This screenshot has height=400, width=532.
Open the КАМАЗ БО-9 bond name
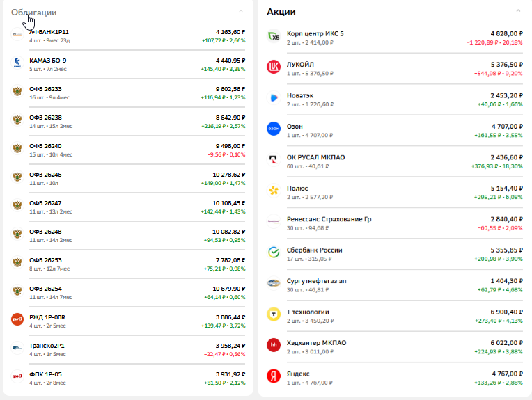pos(48,61)
